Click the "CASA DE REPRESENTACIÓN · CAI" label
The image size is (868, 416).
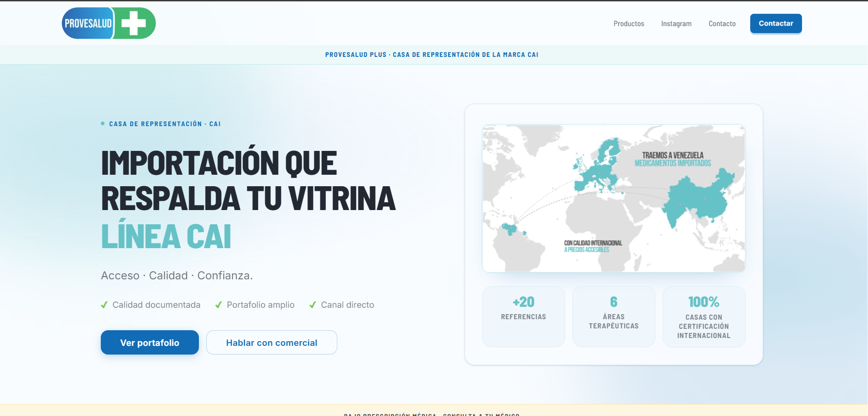pyautogui.click(x=165, y=124)
